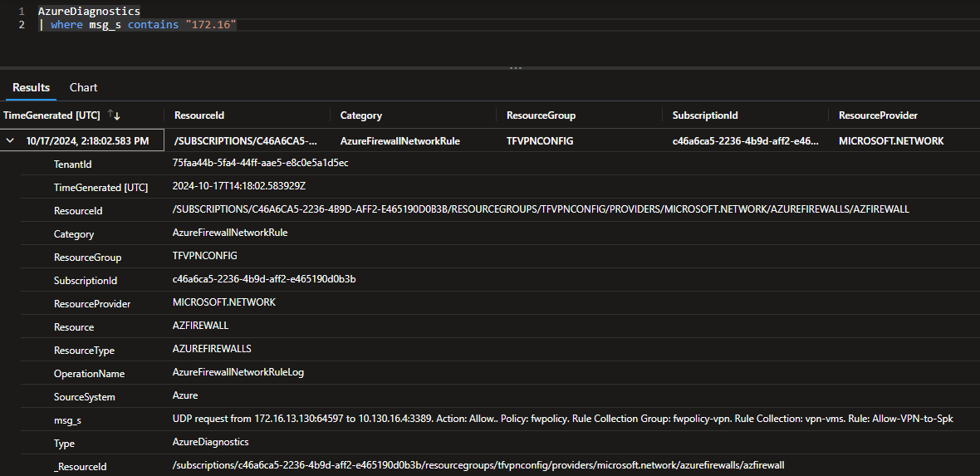
Task: Sort by TimeGenerated [UTC] column arrows
Action: click(x=114, y=115)
